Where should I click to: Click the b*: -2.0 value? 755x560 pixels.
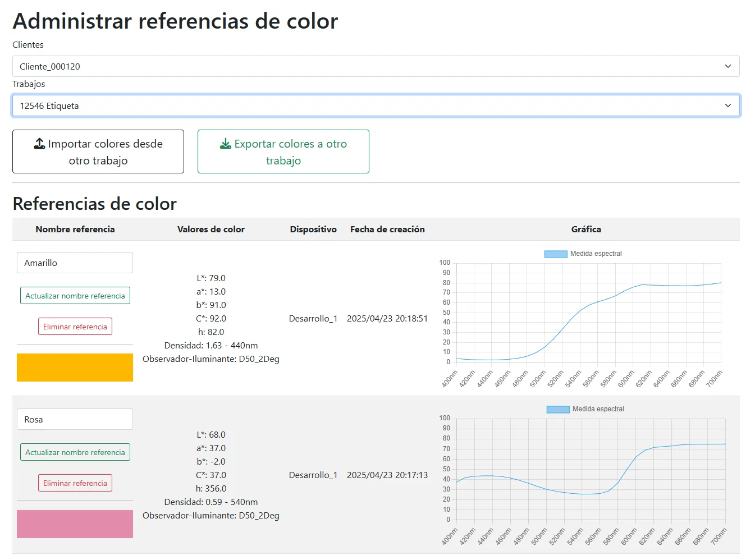pyautogui.click(x=211, y=461)
